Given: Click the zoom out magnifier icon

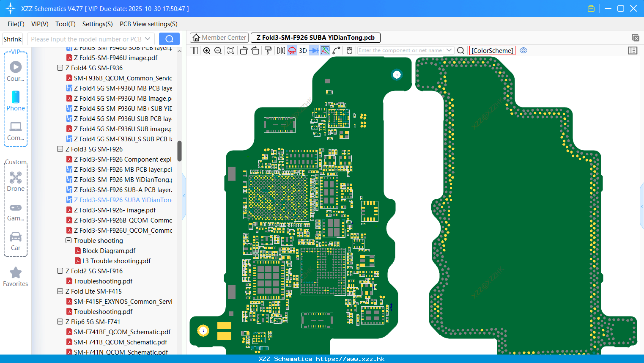Looking at the screenshot, I should click(x=218, y=50).
